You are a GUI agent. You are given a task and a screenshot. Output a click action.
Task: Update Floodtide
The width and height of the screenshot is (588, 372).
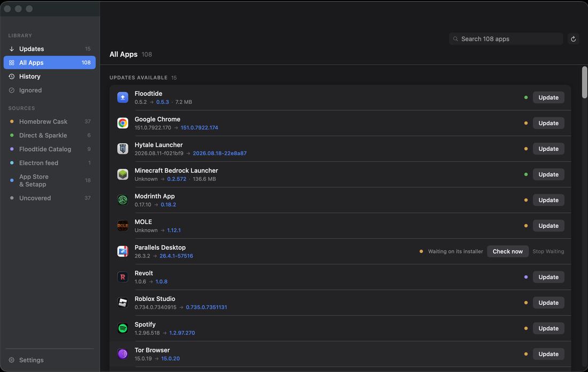click(548, 97)
